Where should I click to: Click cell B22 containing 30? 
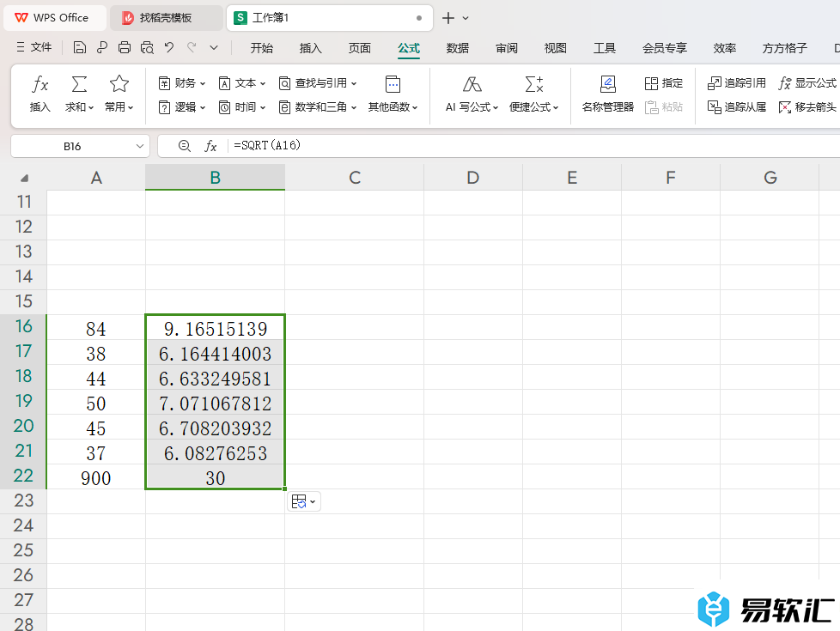pos(215,477)
